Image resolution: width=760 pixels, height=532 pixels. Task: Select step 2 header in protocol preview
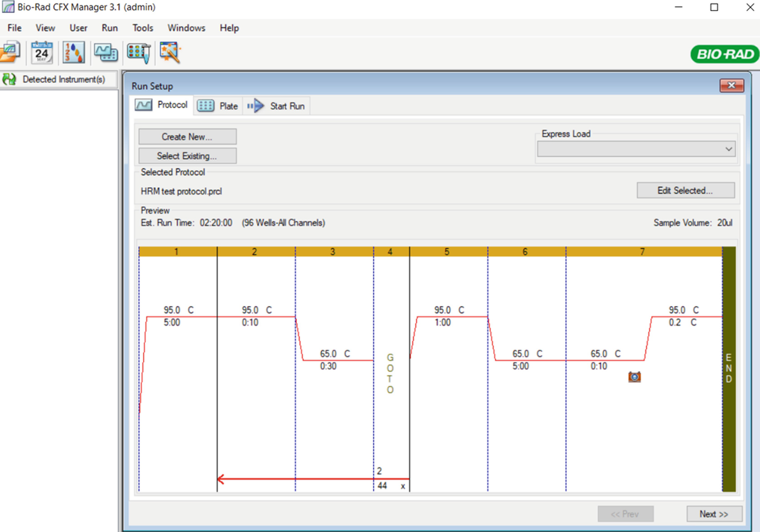coord(256,251)
